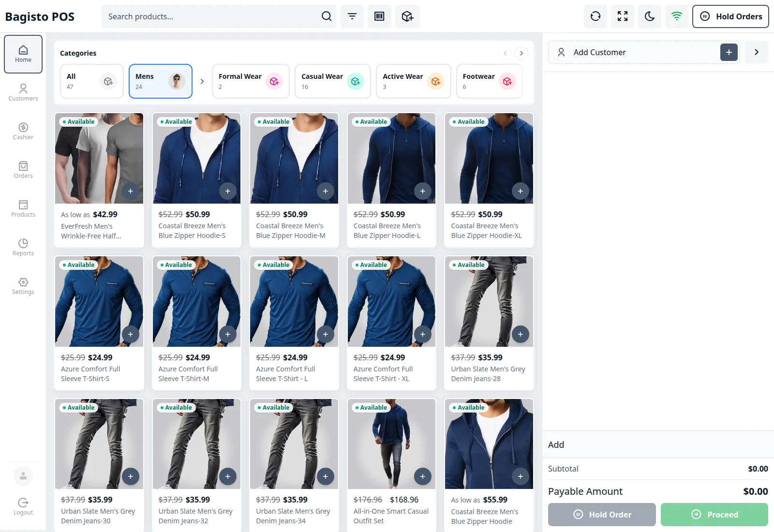Image resolution: width=774 pixels, height=532 pixels.
Task: Select the All category
Action: (x=92, y=81)
